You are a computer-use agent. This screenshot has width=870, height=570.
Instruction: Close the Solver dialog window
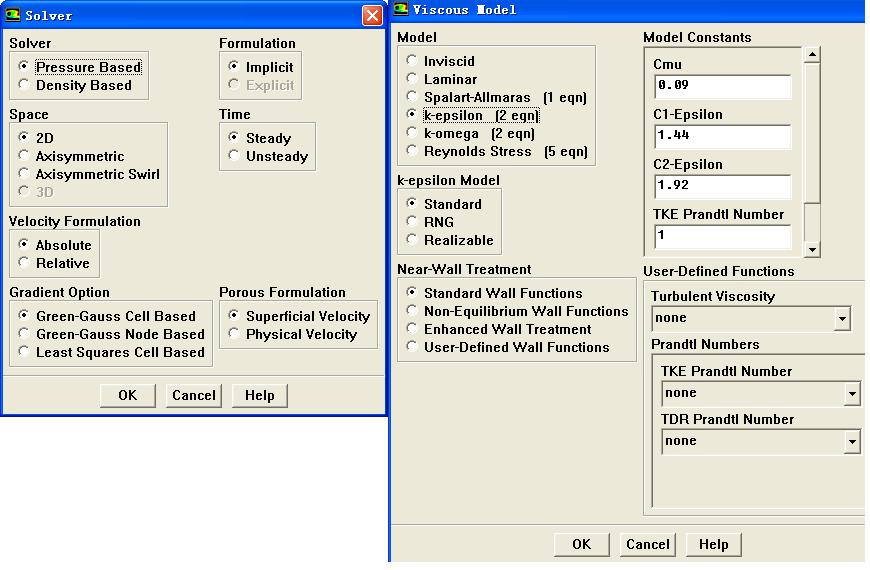(x=372, y=16)
